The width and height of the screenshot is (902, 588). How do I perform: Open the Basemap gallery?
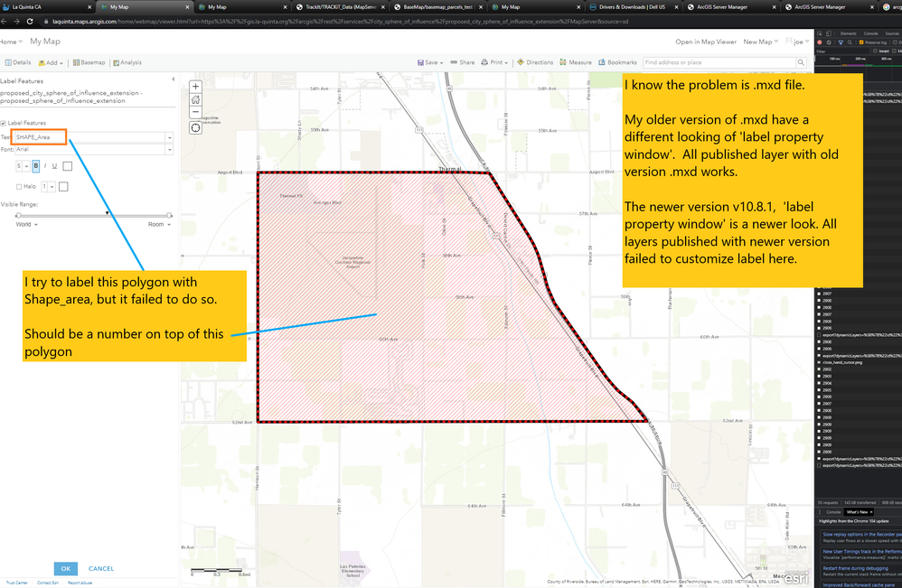(89, 62)
